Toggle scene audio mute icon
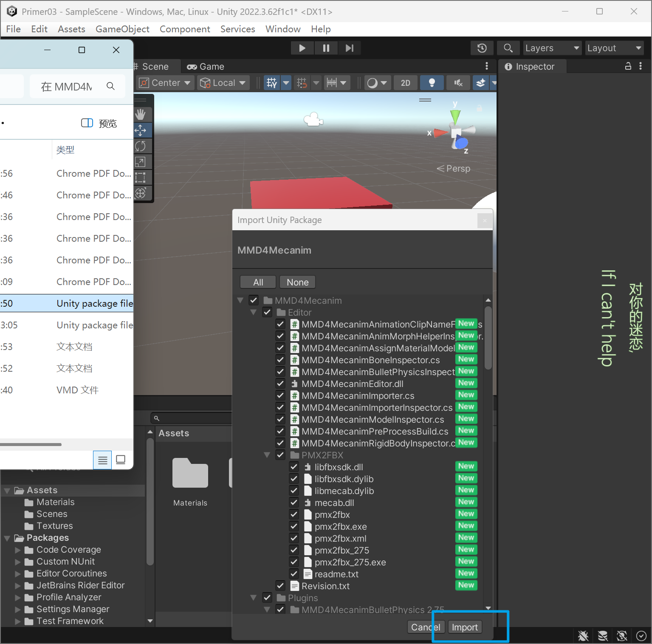The image size is (652, 644). pos(458,83)
